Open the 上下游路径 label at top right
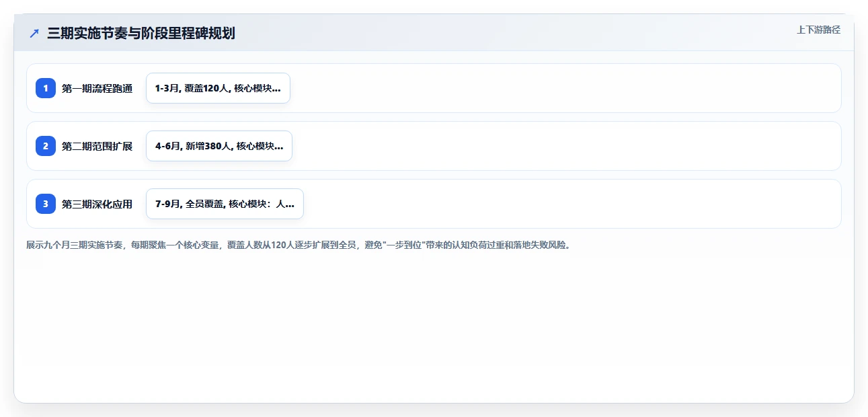The image size is (868, 417). pyautogui.click(x=818, y=30)
